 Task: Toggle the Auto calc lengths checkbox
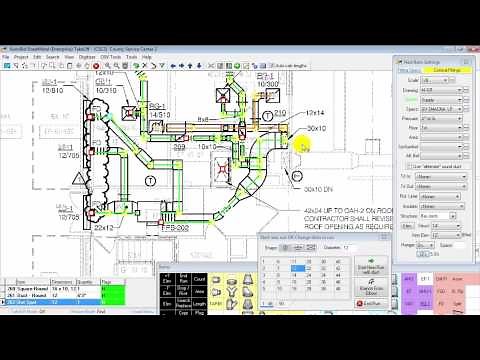coord(271,66)
